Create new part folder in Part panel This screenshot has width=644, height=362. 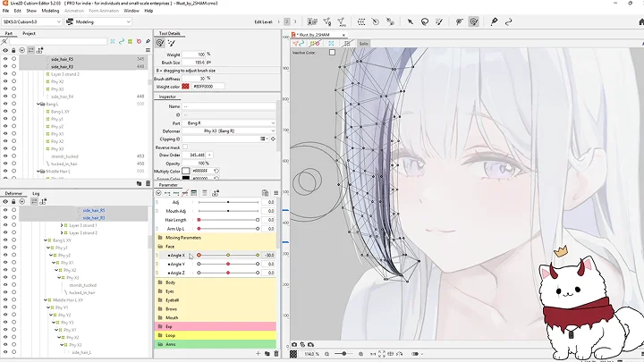tap(139, 183)
